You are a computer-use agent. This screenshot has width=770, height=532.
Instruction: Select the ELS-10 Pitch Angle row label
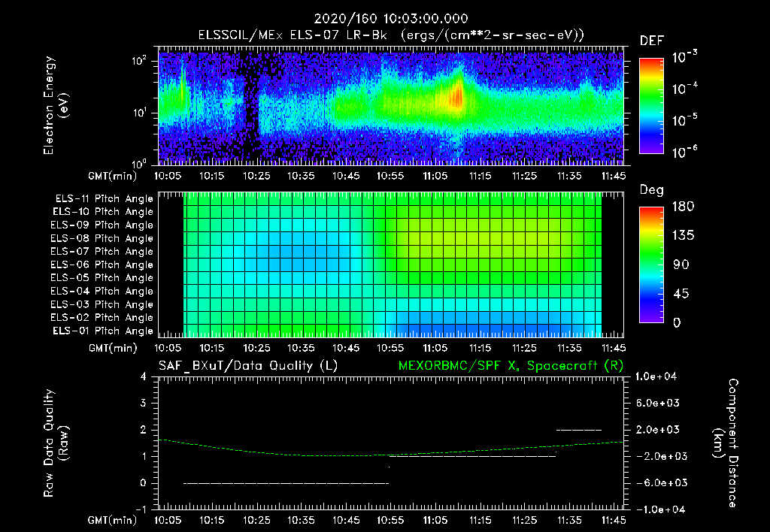coord(103,212)
